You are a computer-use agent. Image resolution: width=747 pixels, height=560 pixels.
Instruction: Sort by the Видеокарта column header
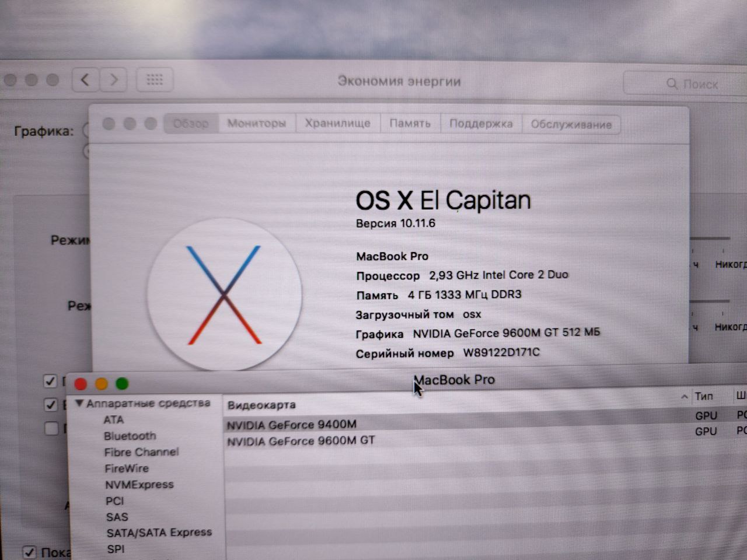pyautogui.click(x=261, y=405)
